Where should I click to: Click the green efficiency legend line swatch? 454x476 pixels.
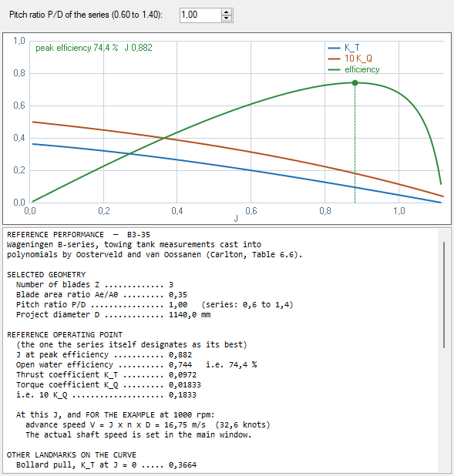click(334, 69)
